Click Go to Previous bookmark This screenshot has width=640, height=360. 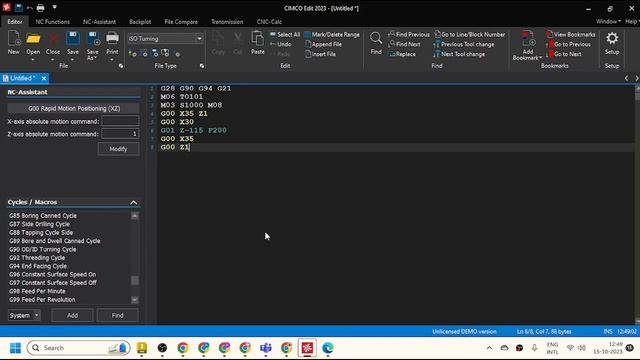pos(569,44)
